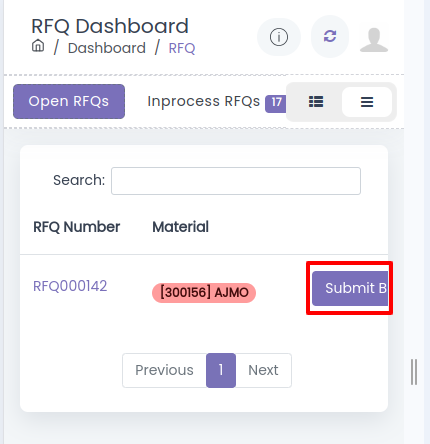Switch to compact lines view icon
Screen dimensions: 430x444
point(367,102)
